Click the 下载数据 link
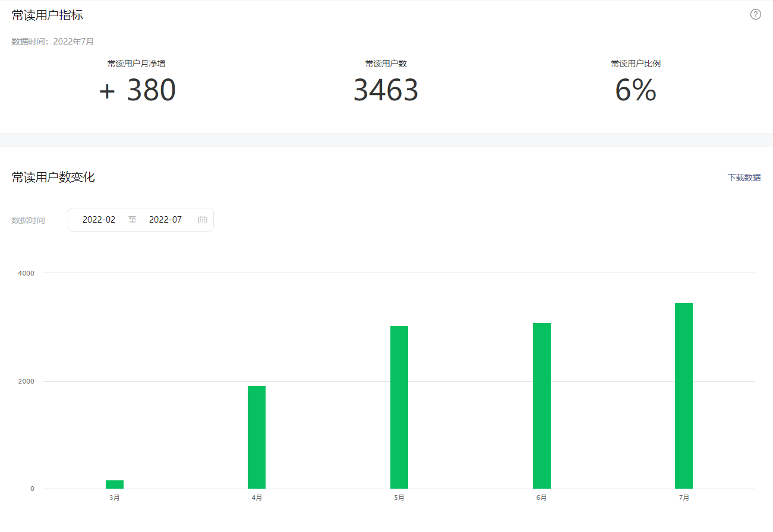Screen dimensions: 773x532 point(744,178)
